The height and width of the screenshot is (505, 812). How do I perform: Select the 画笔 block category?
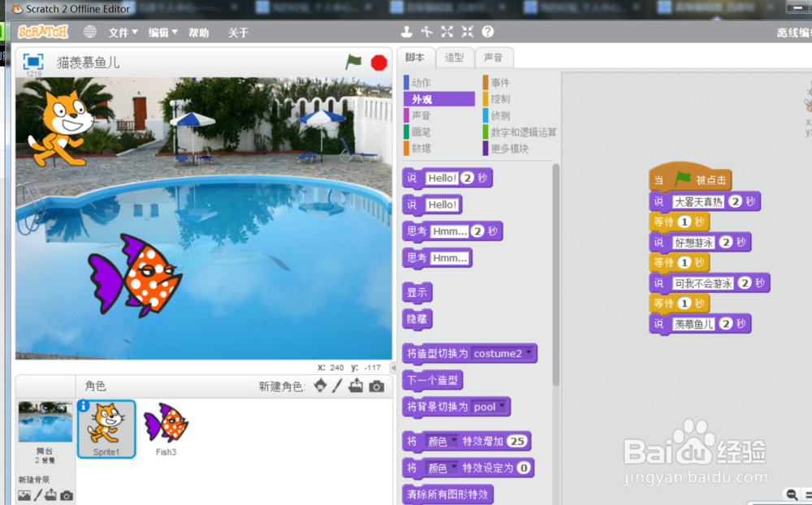click(438, 132)
